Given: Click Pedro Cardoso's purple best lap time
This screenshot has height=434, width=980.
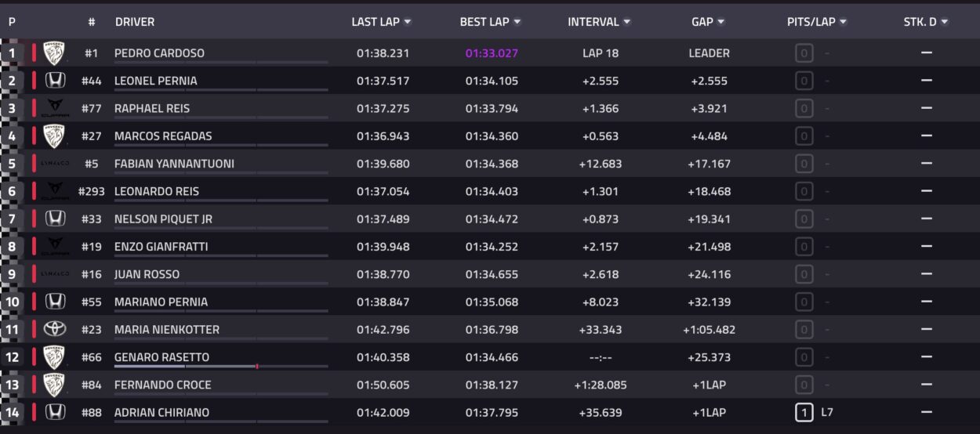Looking at the screenshot, I should (x=492, y=53).
